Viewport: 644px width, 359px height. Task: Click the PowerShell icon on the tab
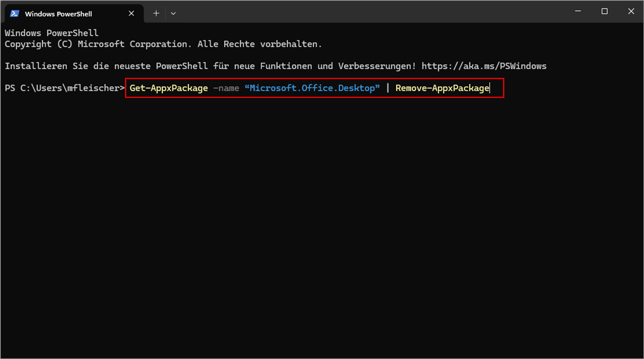point(14,13)
